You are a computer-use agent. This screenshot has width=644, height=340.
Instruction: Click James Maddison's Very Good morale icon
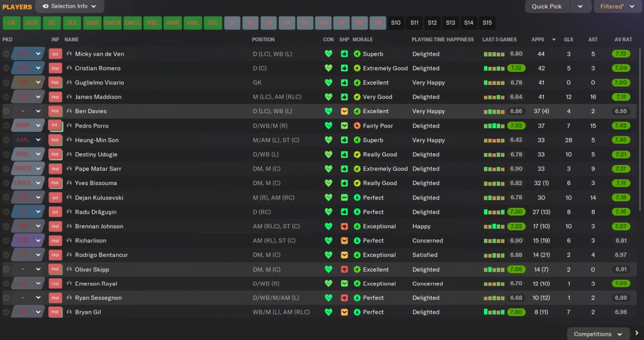357,97
